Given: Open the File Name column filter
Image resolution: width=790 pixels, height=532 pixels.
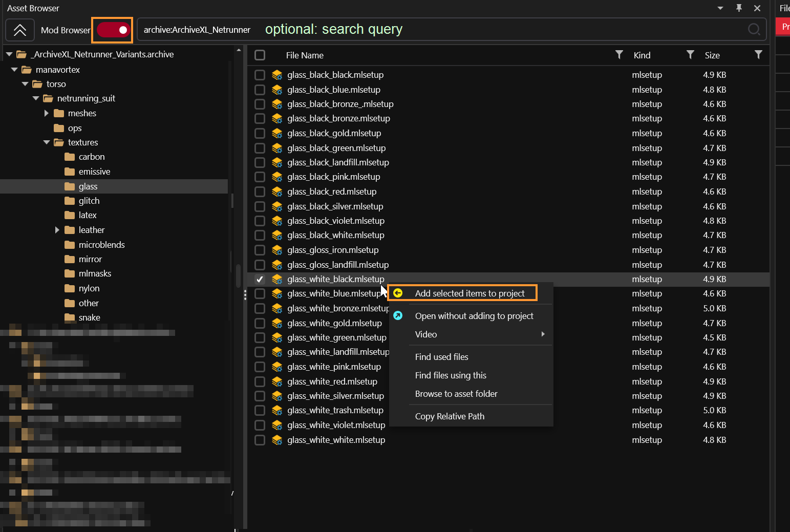Looking at the screenshot, I should (619, 55).
